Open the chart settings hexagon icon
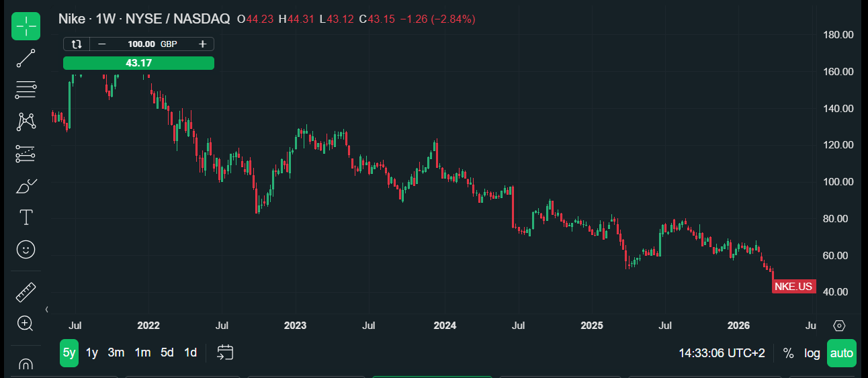 tap(839, 326)
